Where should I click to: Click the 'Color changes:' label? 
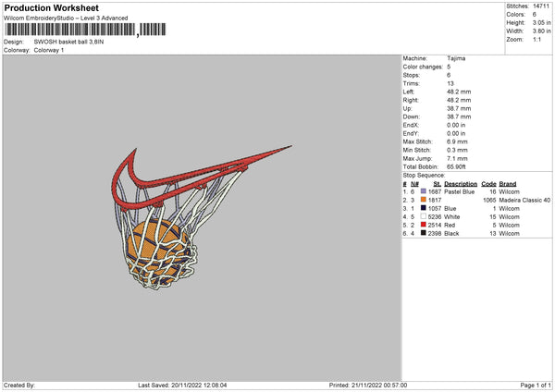click(x=423, y=67)
